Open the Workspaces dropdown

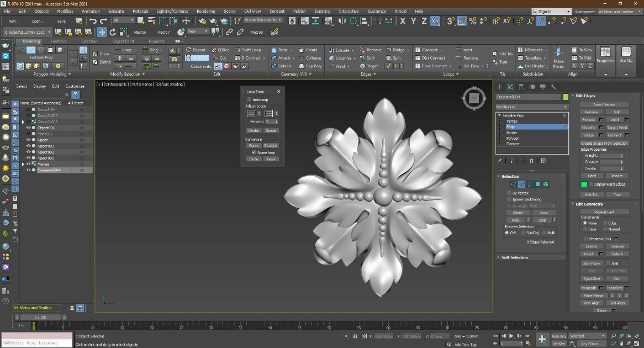coord(619,12)
